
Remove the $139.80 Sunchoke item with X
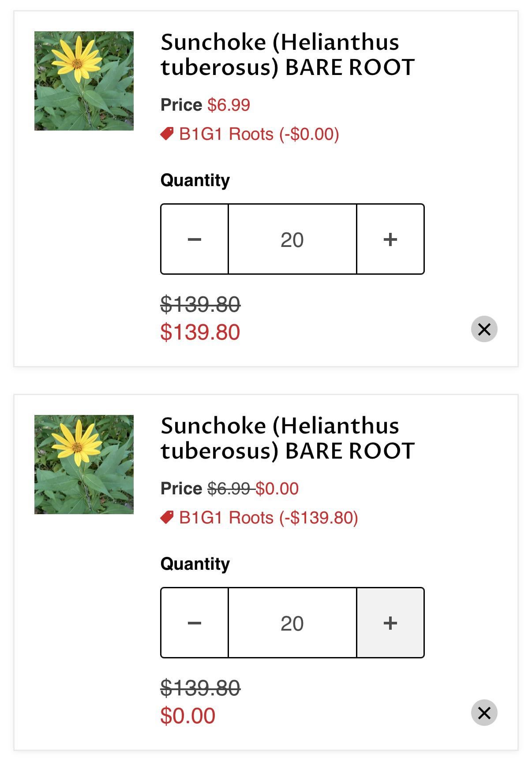(x=484, y=329)
